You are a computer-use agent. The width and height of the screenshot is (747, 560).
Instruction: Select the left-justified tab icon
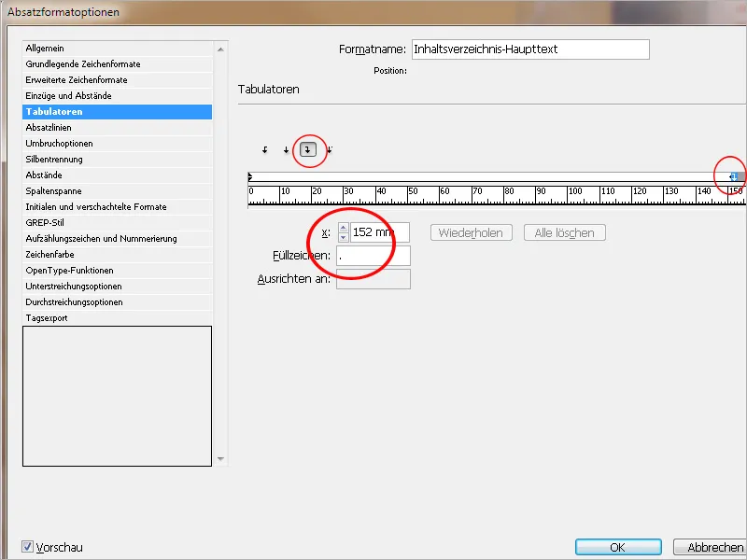pyautogui.click(x=265, y=150)
